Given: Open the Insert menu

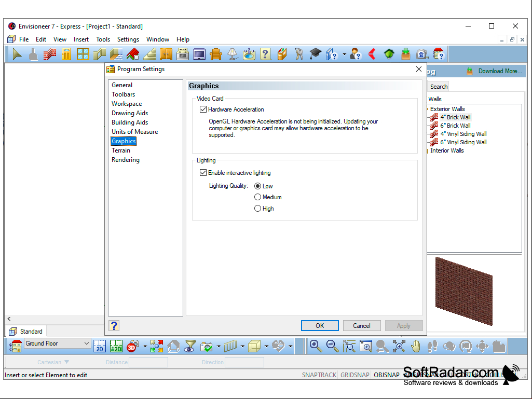Looking at the screenshot, I should pos(81,39).
